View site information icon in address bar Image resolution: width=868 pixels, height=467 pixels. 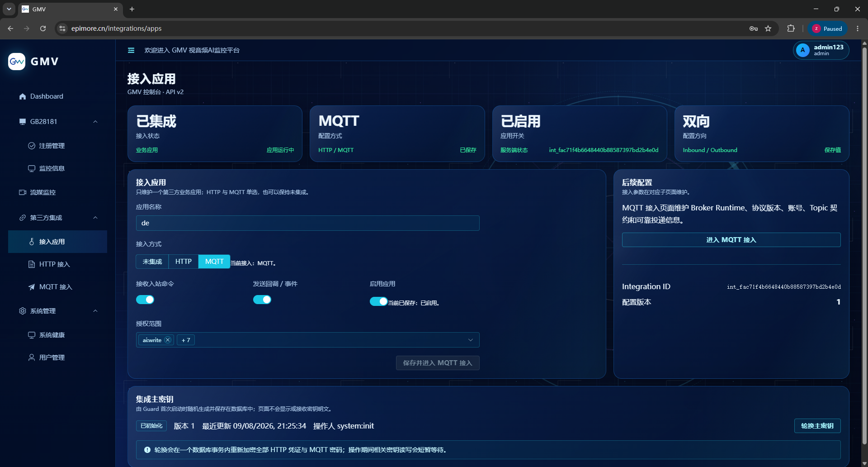pyautogui.click(x=62, y=29)
